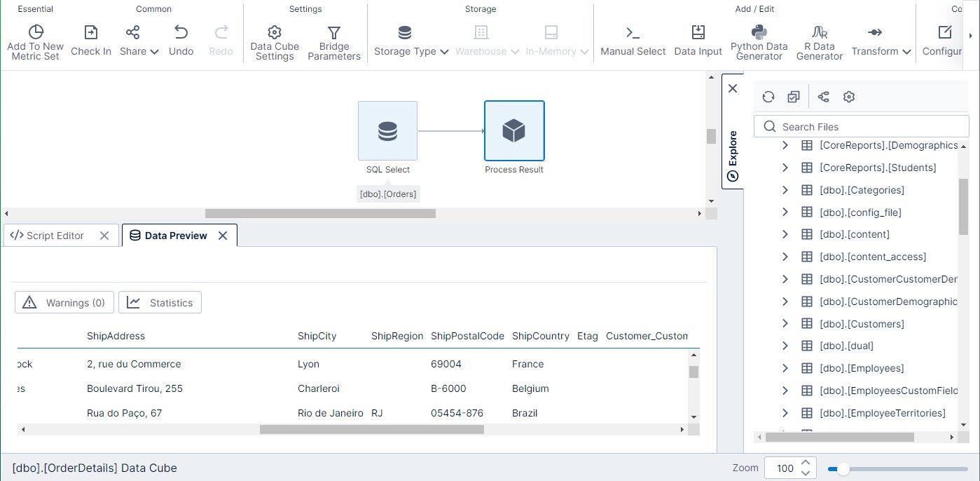Screen dimensions: 980x481
Task: Open the Explore panel settings gear
Action: 848,97
